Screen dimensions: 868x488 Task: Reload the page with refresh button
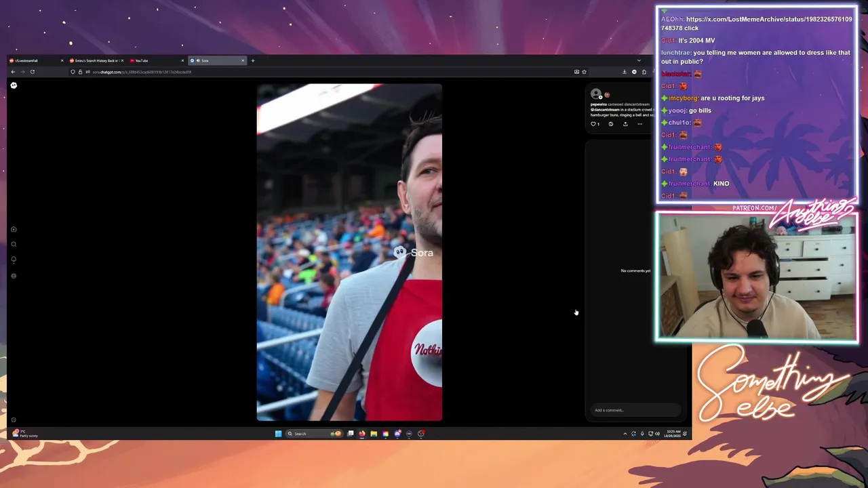click(x=32, y=72)
